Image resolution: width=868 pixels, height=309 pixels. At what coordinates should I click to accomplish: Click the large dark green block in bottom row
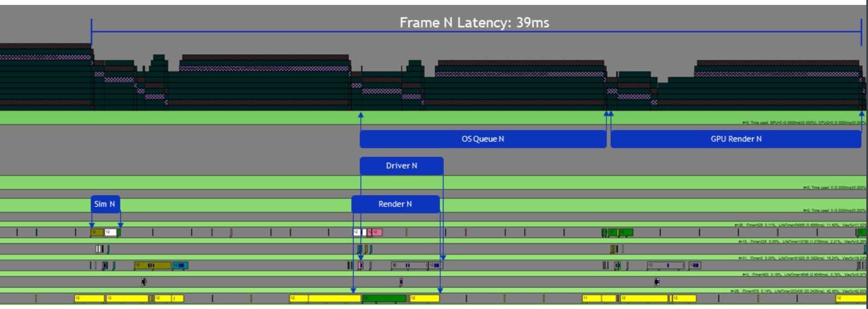pyautogui.click(x=384, y=298)
